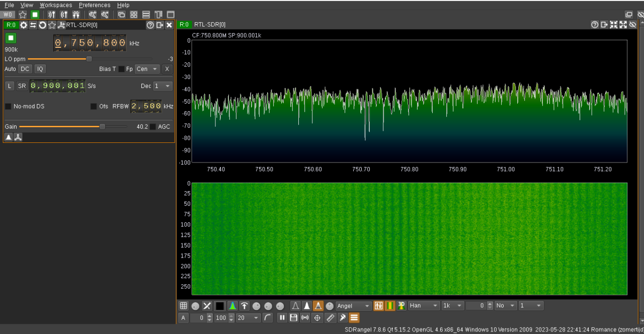Enable the Bias T checkbox
644x334 pixels.
[121, 69]
